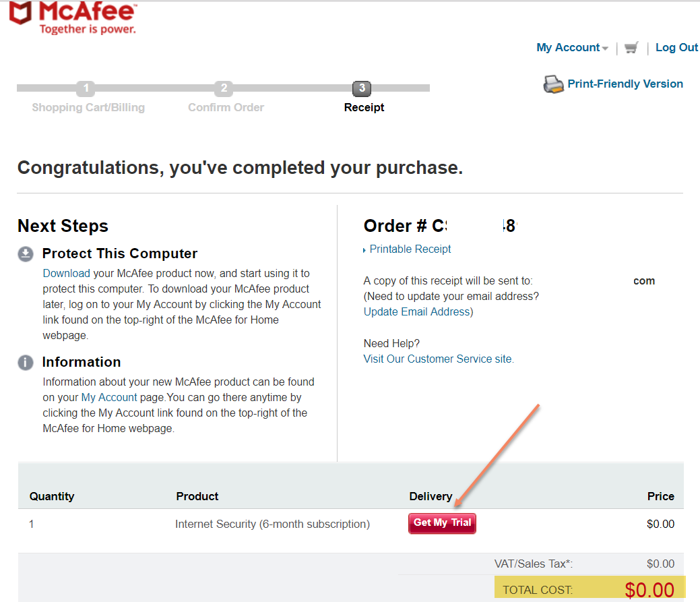This screenshot has height=602, width=700.
Task: Click the McAfee shield logo
Action: 20,13
